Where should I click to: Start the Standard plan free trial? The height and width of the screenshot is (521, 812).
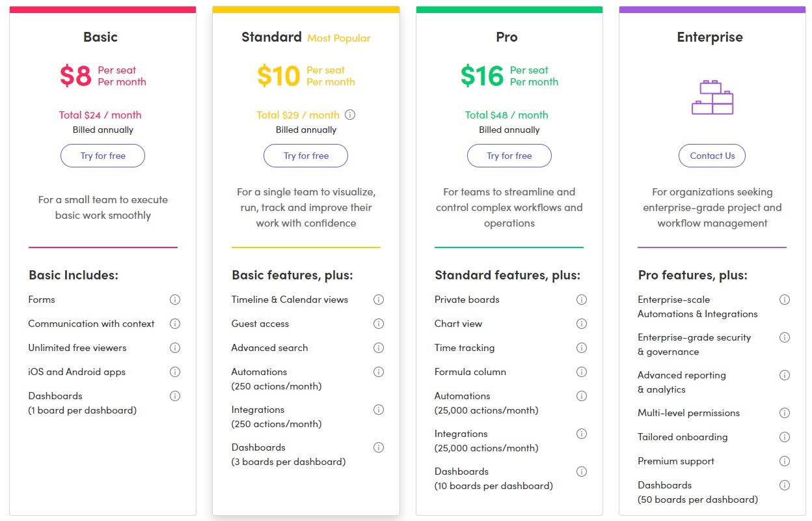pyautogui.click(x=306, y=156)
